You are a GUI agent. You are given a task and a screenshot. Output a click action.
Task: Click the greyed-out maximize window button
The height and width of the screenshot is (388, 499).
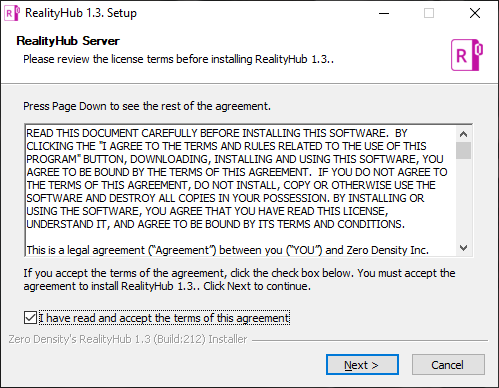(x=429, y=13)
